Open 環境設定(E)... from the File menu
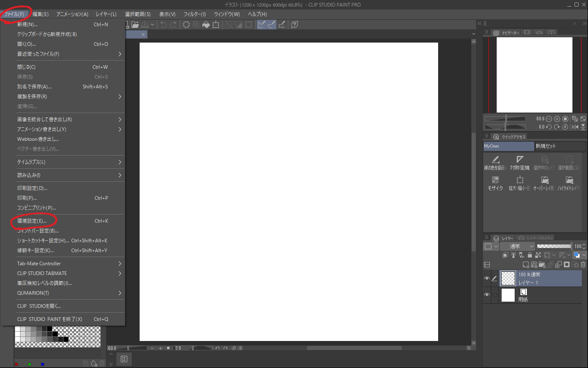The image size is (588, 368). (32, 221)
